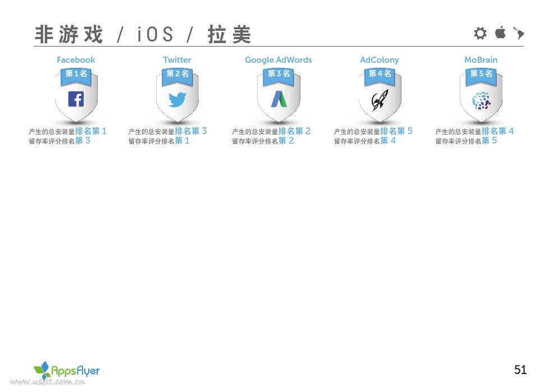The height and width of the screenshot is (392, 557).
Task: Click the Apple logo icon in header
Action: [x=500, y=33]
